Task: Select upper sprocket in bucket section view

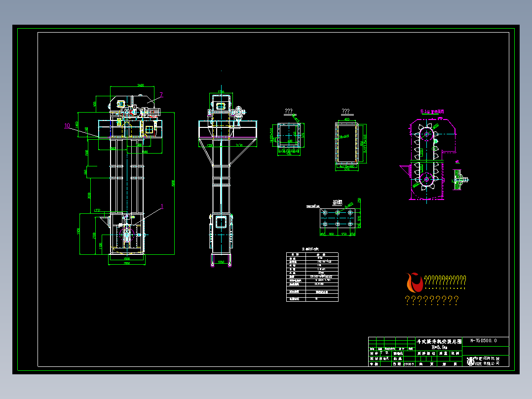Action: pos(426,134)
